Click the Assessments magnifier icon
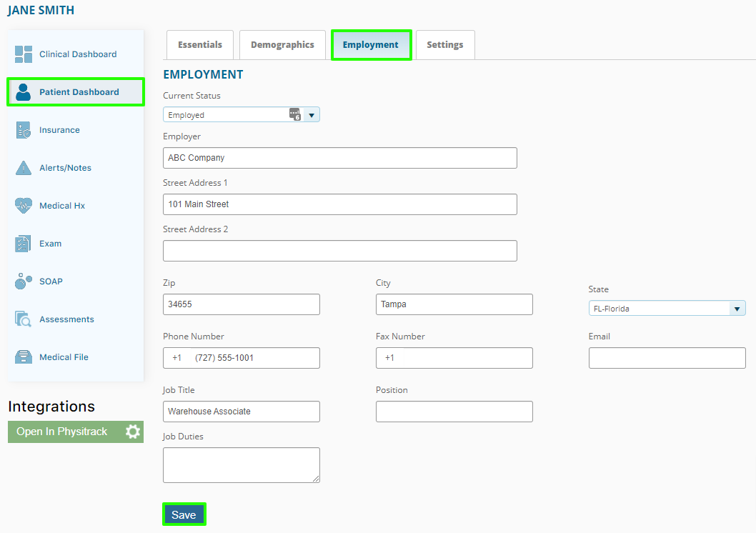 23,319
